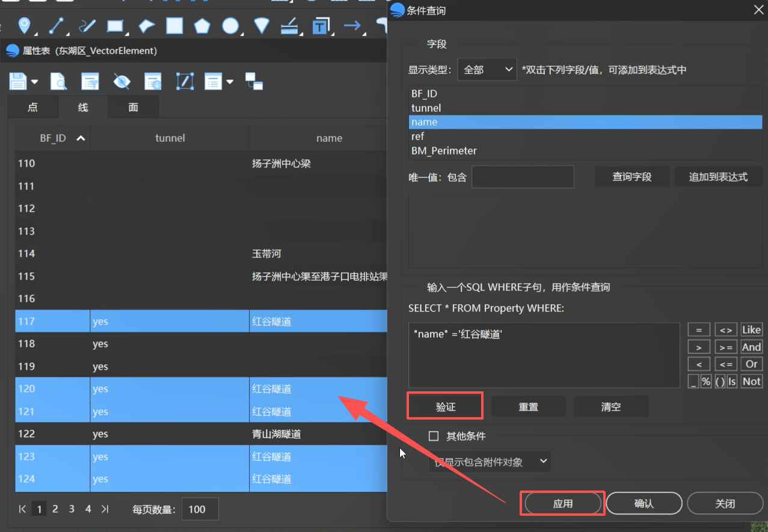Select the ruler measurement tool
The width and height of the screenshot is (768, 532).
(289, 25)
